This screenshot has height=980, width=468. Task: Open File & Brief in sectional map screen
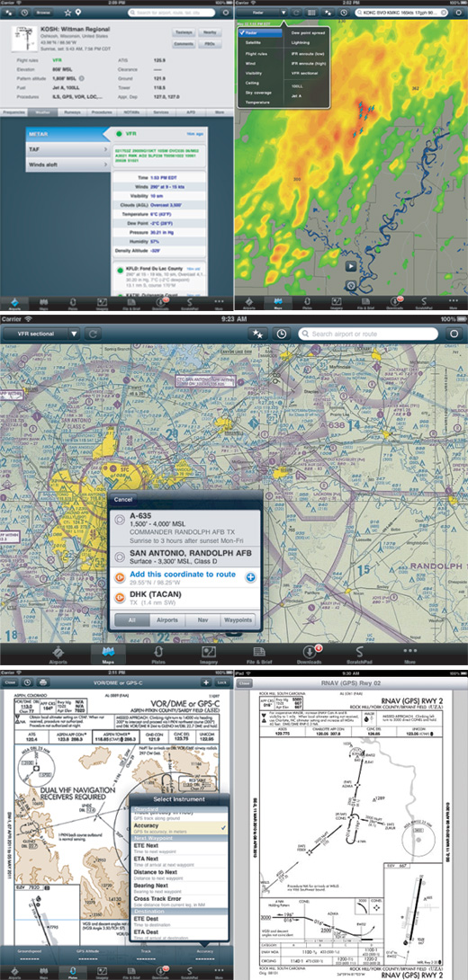[258, 653]
